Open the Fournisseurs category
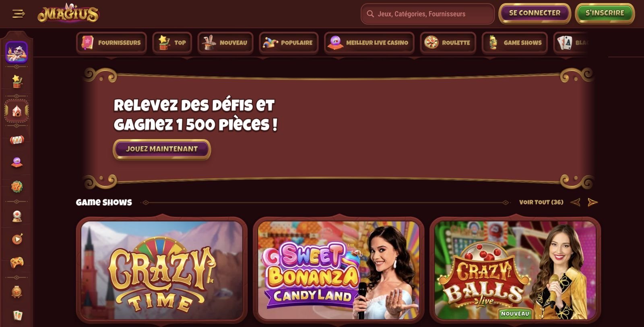The width and height of the screenshot is (644, 327). coord(111,43)
